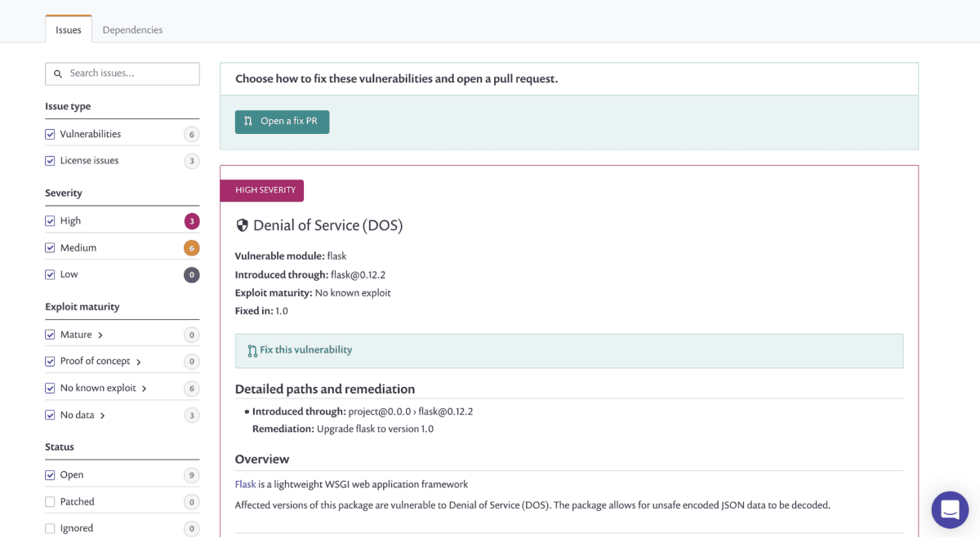This screenshot has width=980, height=538.
Task: Click the Patched status count badge
Action: click(x=192, y=502)
